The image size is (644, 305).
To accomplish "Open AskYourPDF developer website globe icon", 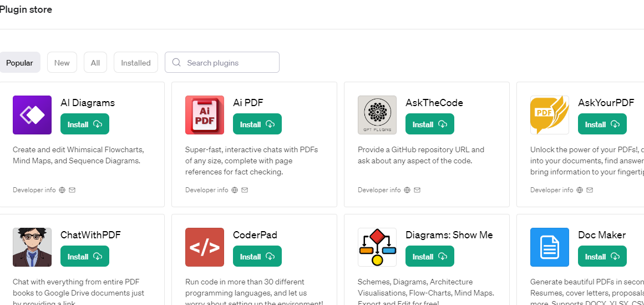I will click(x=580, y=190).
